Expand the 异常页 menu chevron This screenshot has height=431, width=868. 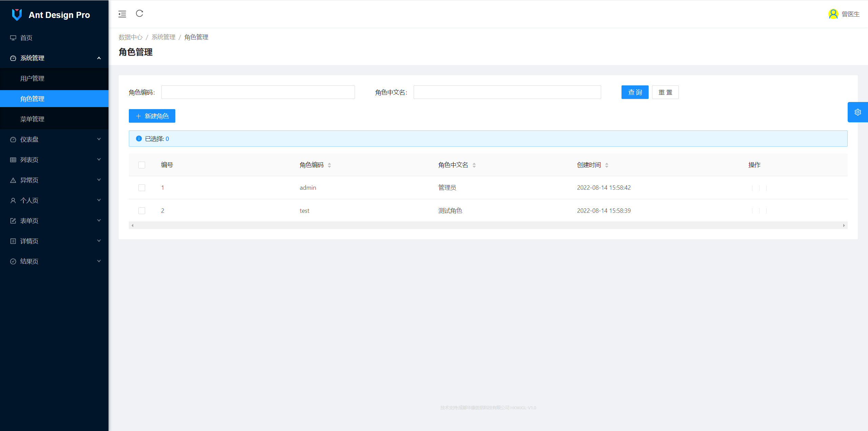coord(99,180)
